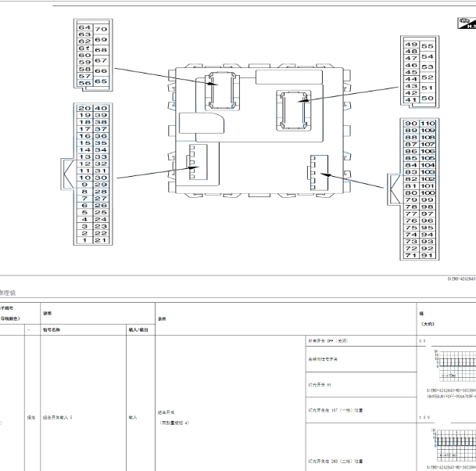Click pin 100 in the lower-right connector
This screenshot has width=476, height=471.
coord(428,193)
